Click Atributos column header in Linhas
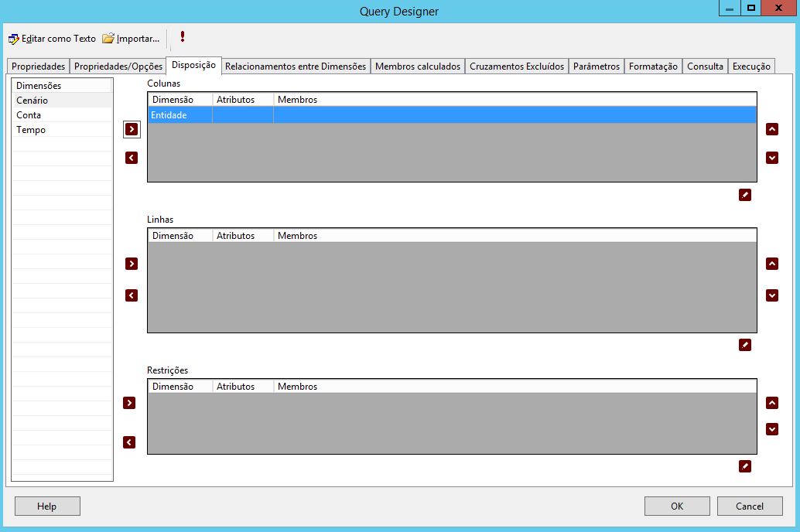Viewport: 800px width, 532px height. pos(243,236)
